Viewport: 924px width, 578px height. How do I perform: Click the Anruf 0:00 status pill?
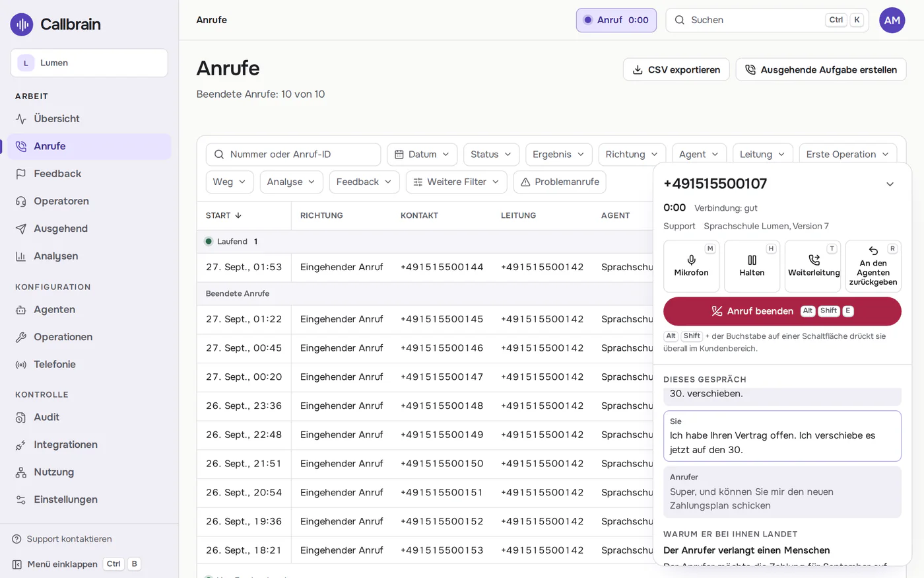tap(616, 20)
